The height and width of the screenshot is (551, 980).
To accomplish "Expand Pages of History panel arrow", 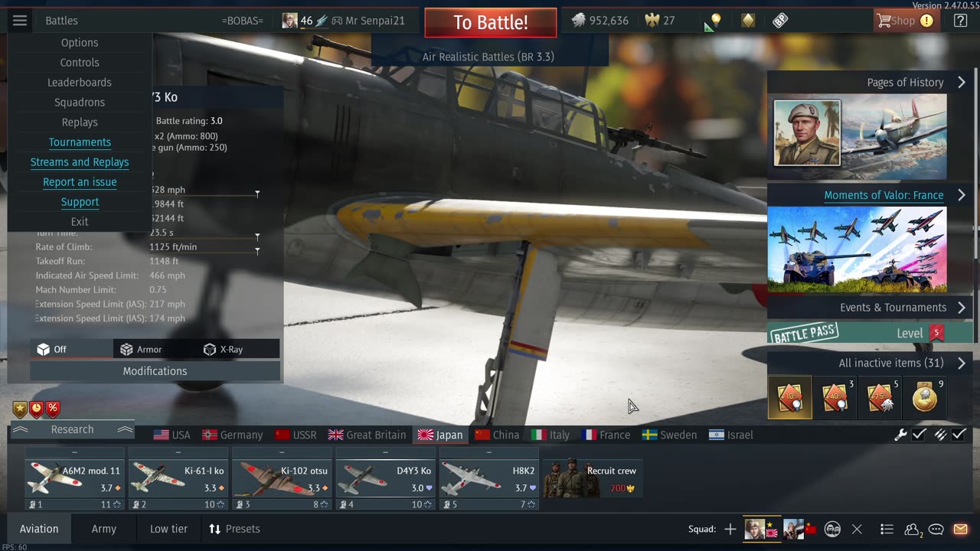I will pos(962,82).
